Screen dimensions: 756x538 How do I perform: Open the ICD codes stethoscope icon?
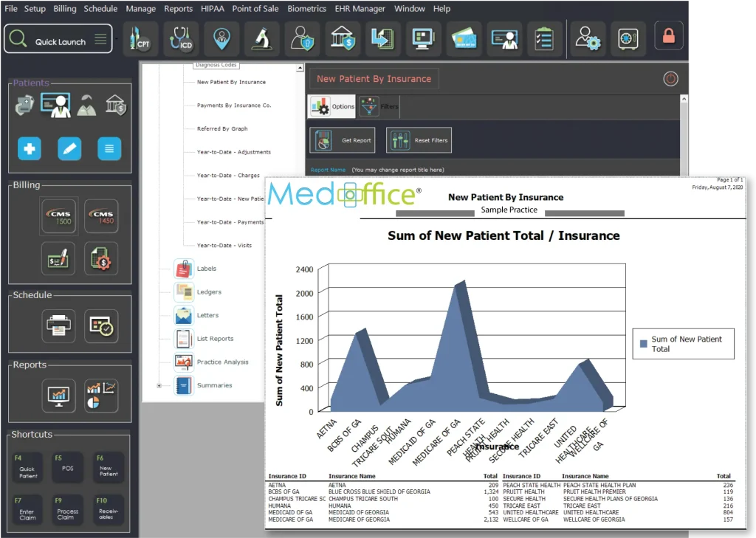(x=180, y=38)
